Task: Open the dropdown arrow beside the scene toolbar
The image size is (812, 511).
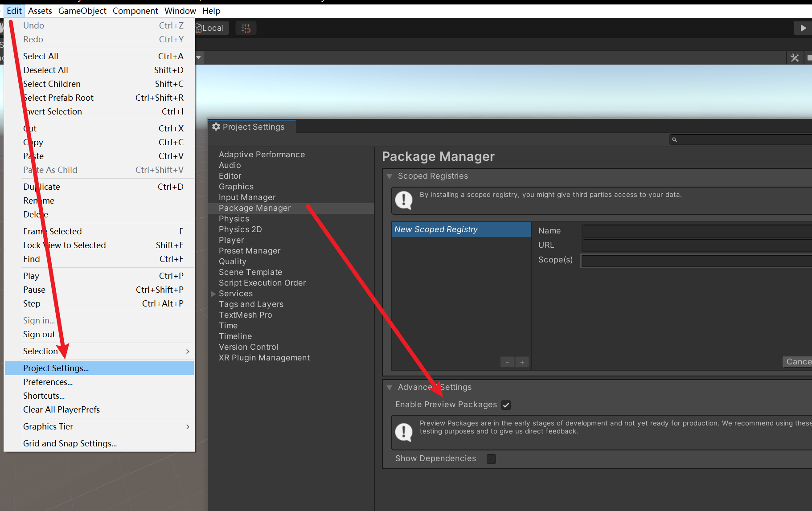Action: click(x=198, y=57)
